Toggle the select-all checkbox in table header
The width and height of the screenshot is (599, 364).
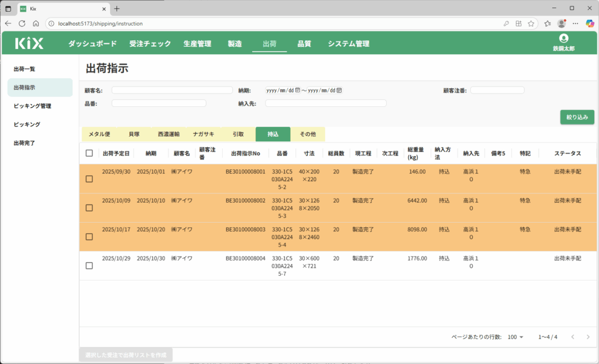[x=89, y=153]
